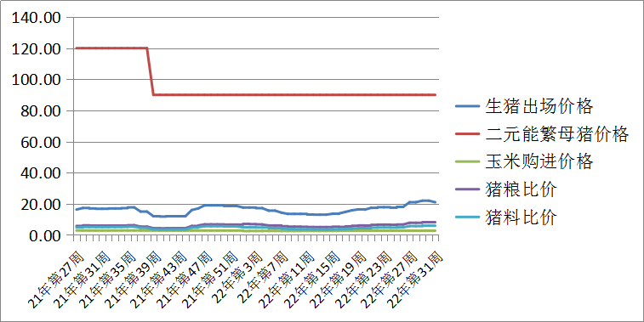Click the 140.00 y-axis label
This screenshot has width=644, height=322.
tap(36, 18)
